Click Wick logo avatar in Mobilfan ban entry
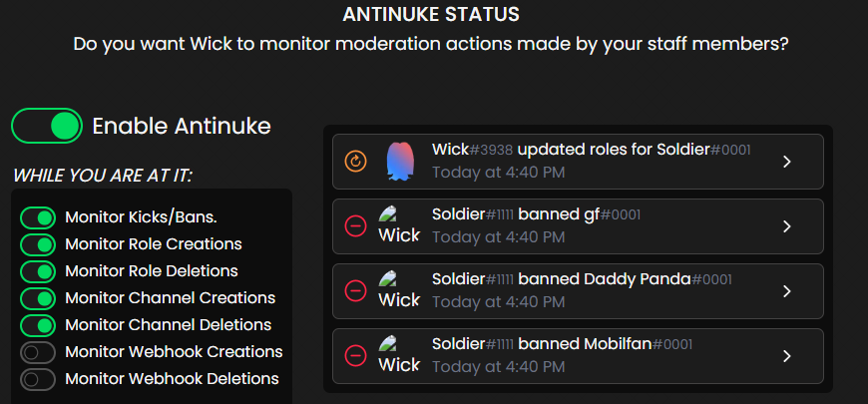Image resolution: width=868 pixels, height=404 pixels. (x=399, y=355)
